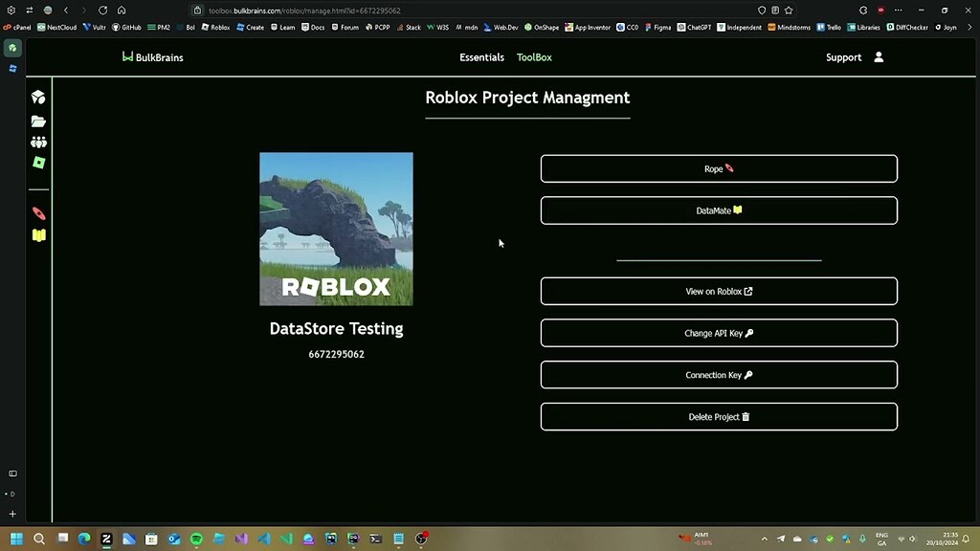Viewport: 980px width, 551px height.
Task: Open the terminal icon on the taskbar
Action: click(375, 538)
